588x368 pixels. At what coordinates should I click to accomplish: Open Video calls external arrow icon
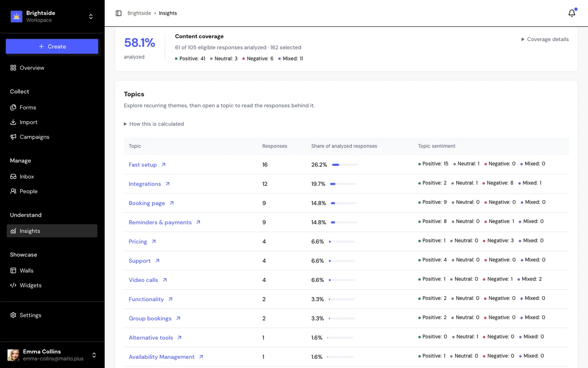click(x=165, y=280)
